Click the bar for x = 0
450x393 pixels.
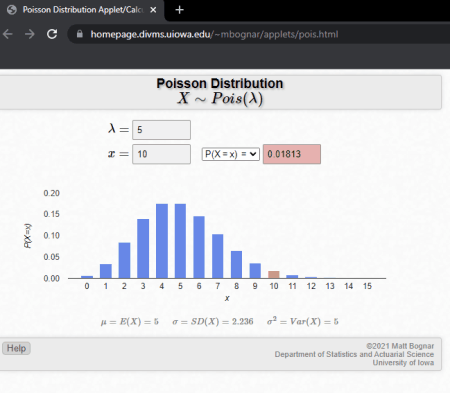[87, 277]
